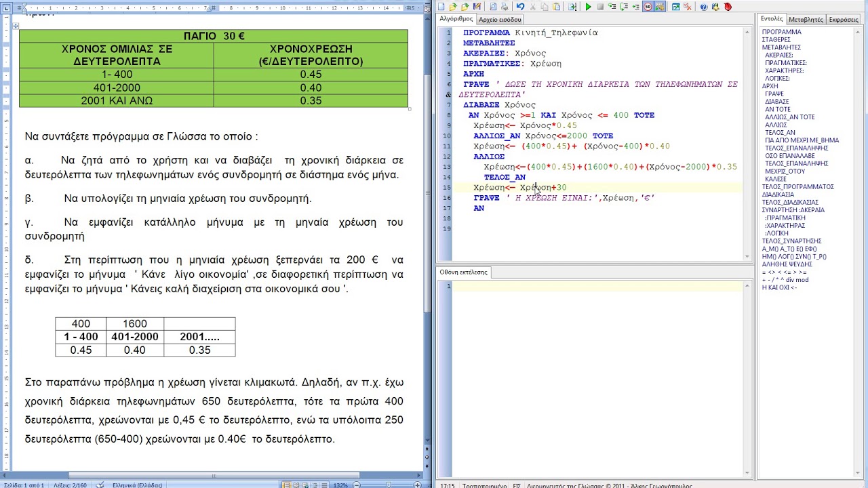Click inside the execution screen output area
Image resolution: width=868 pixels, height=488 pixels.
pyautogui.click(x=597, y=380)
